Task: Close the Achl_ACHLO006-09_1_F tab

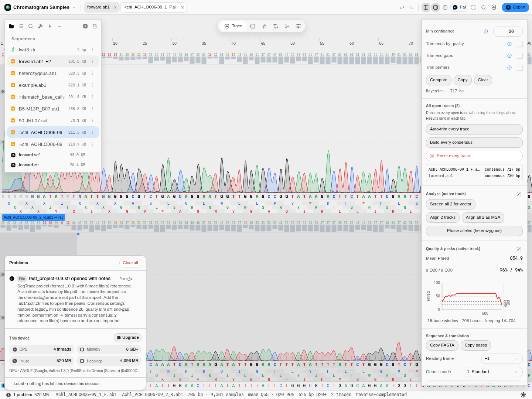Action: tap(183, 7)
